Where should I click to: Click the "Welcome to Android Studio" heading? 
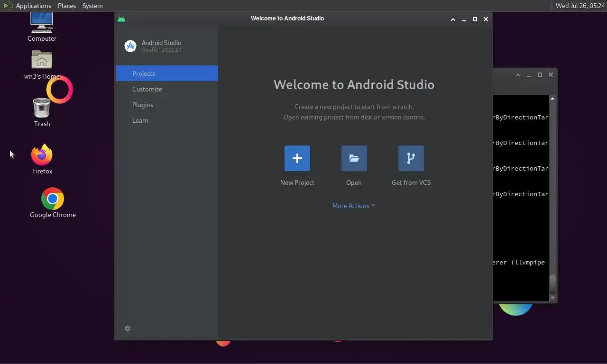point(354,84)
